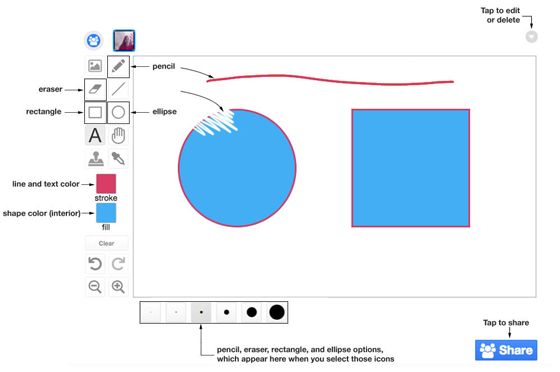Choose the largest brush size dot
560x372 pixels.
coord(277,312)
